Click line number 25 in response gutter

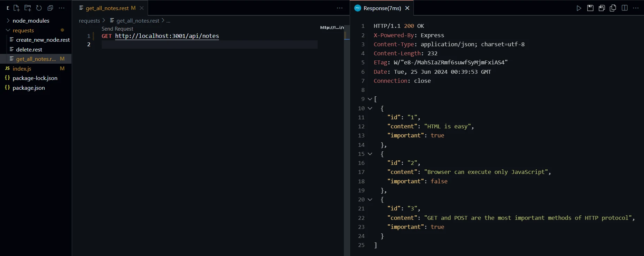pyautogui.click(x=361, y=245)
